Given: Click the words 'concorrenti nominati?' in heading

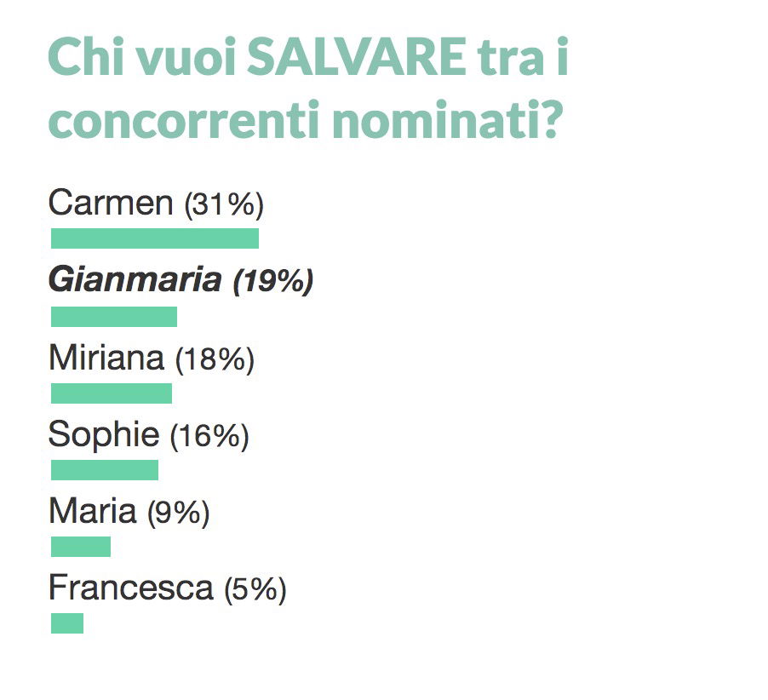Looking at the screenshot, I should 304,119.
